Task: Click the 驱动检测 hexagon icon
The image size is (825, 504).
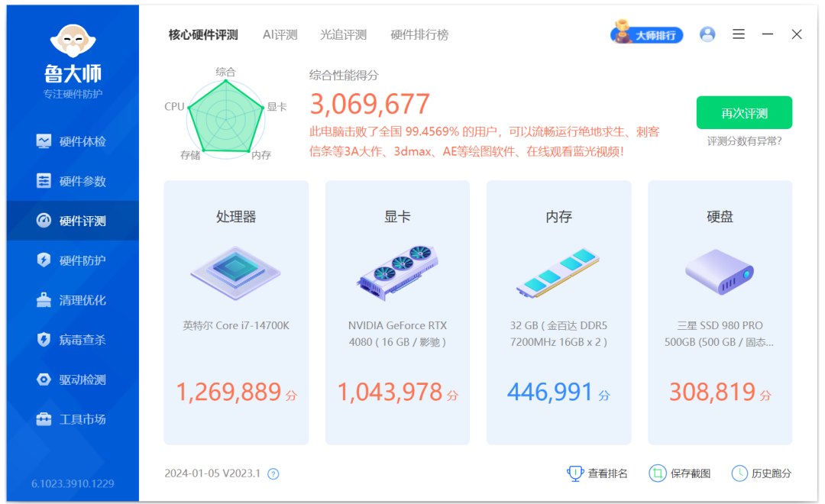Action: tap(44, 380)
